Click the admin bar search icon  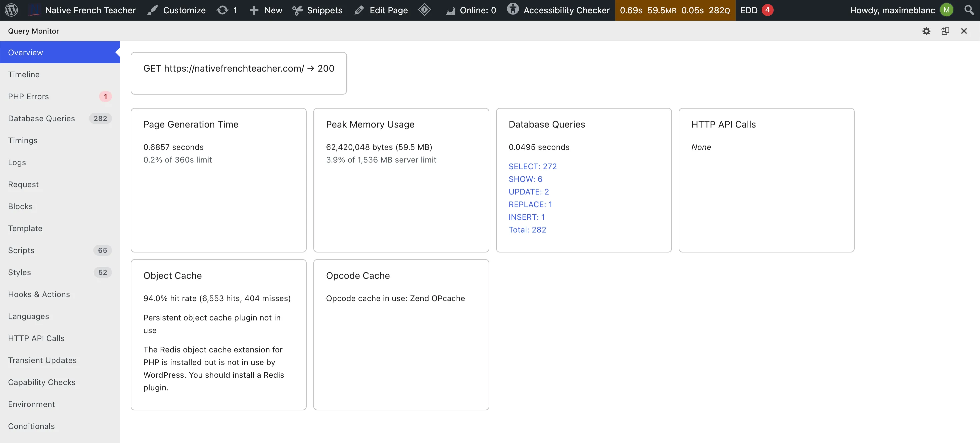(x=969, y=10)
